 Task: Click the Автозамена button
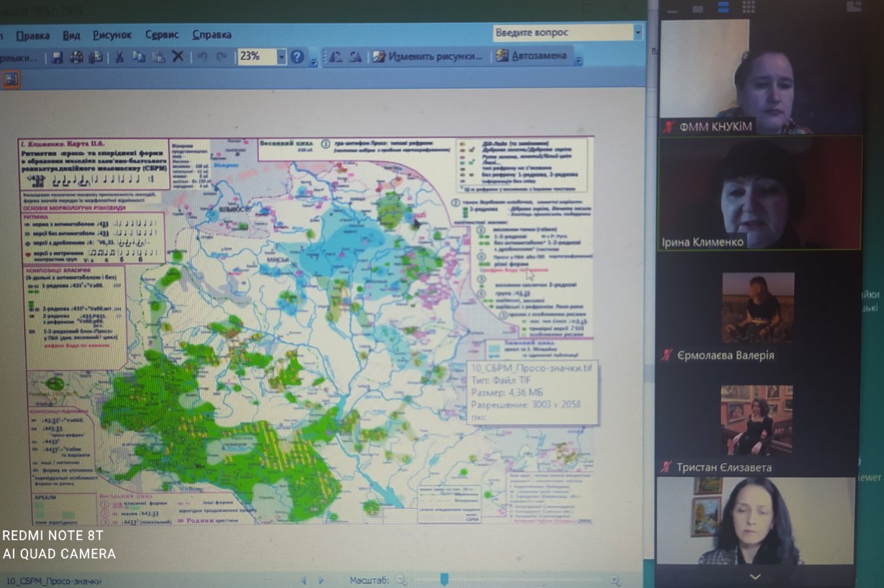[x=531, y=56]
